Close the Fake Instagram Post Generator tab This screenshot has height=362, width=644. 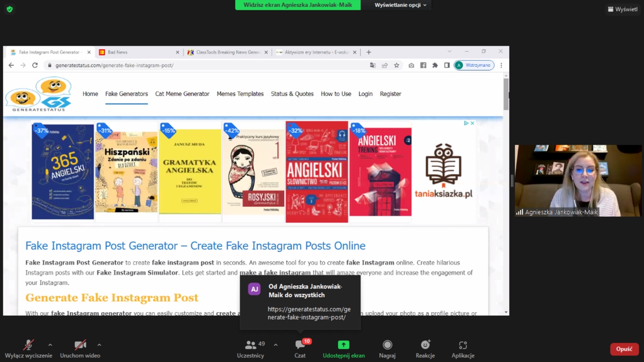click(89, 52)
